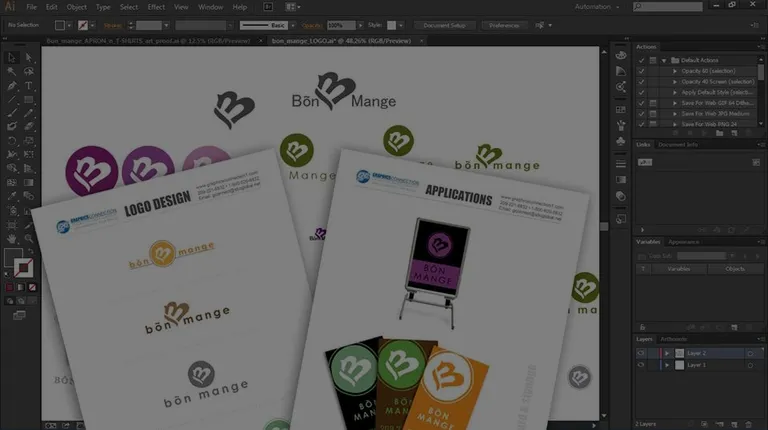The width and height of the screenshot is (768, 430).
Task: Open the Color panel icon in dock
Action: click(621, 55)
